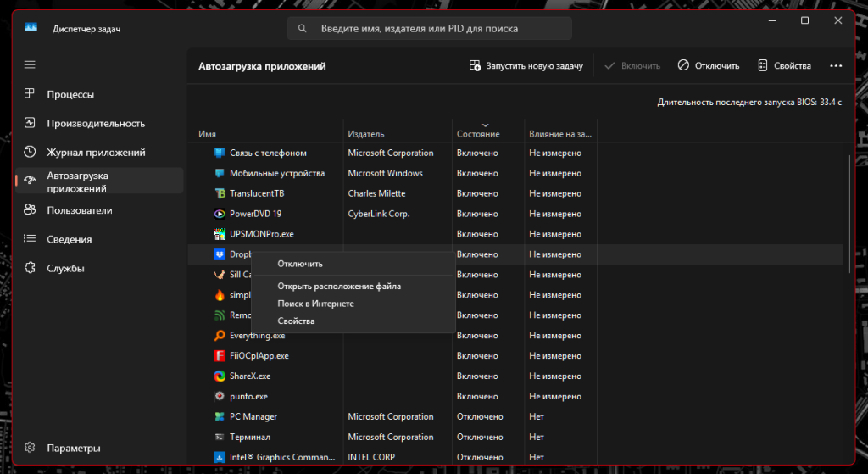Open Свойства from the toolbar
The height and width of the screenshot is (474, 868).
784,65
